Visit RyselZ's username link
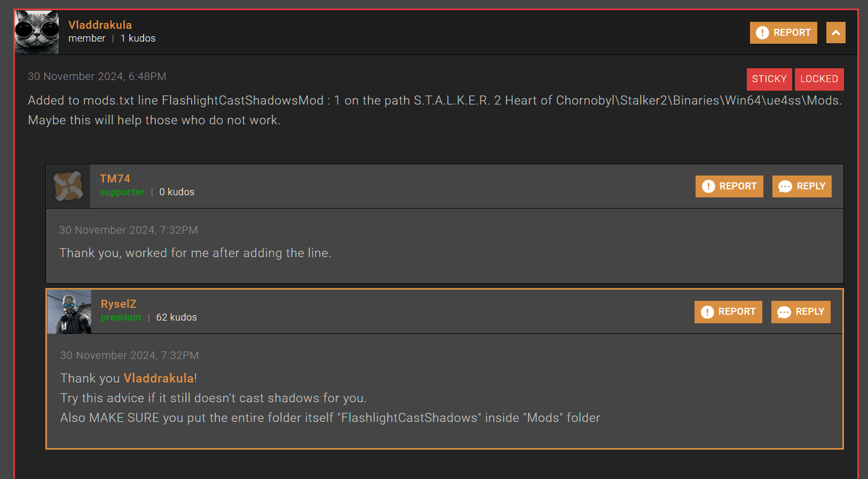 [x=119, y=304]
